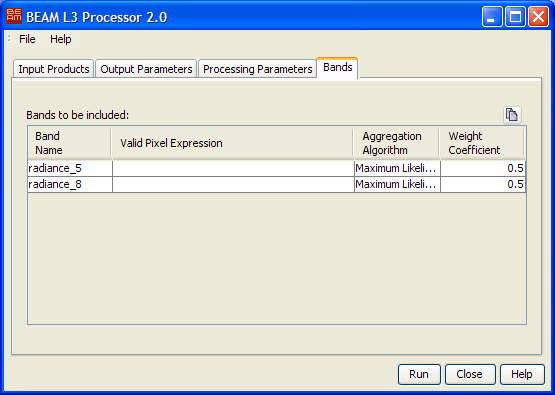Select the radiance_8 band name cell
The width and height of the screenshot is (555, 395).
70,184
